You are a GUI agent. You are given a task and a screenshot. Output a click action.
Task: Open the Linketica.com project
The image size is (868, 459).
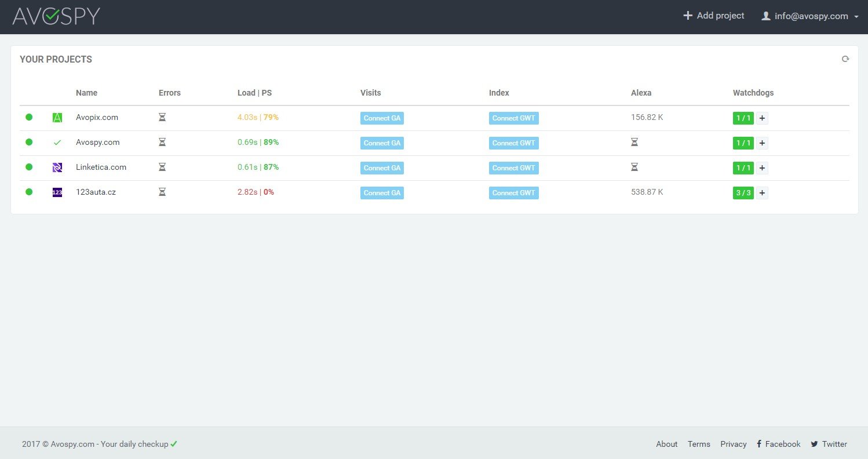point(101,167)
